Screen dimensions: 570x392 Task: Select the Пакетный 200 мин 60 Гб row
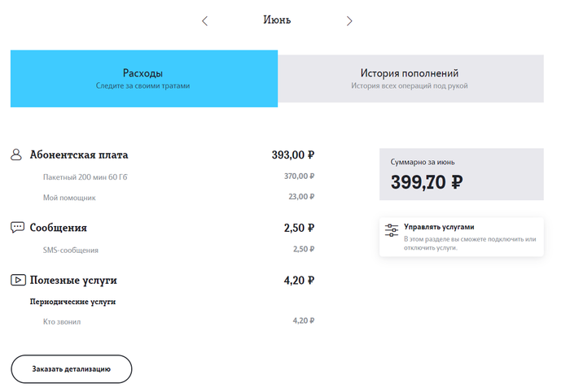[x=85, y=176]
